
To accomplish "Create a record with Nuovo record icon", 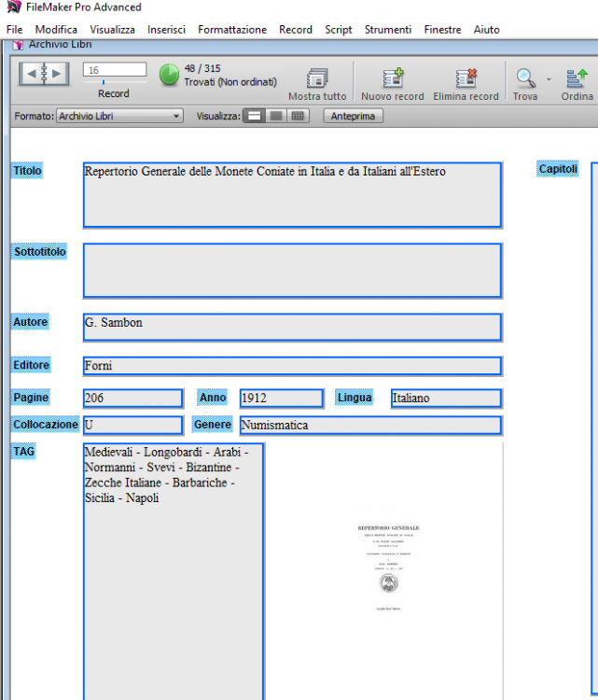I will click(393, 78).
